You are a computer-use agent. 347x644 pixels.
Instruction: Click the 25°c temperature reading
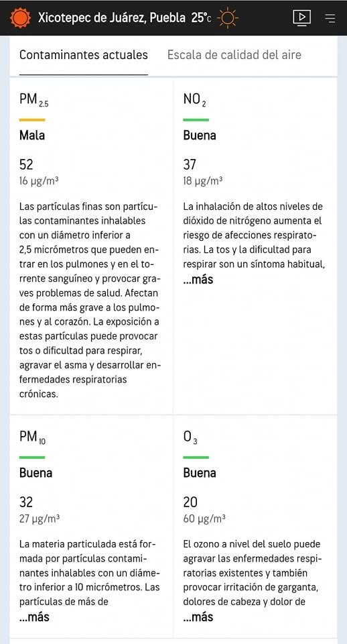pos(201,18)
